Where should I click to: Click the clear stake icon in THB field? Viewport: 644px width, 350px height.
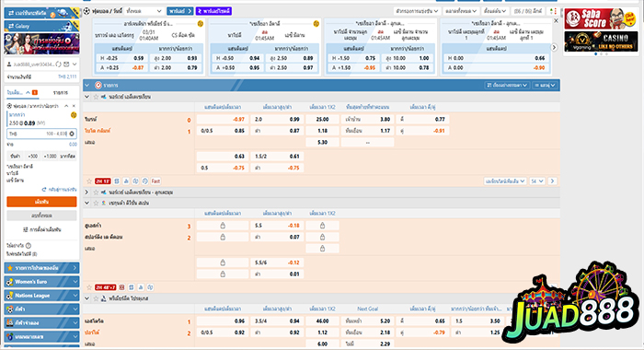click(72, 134)
